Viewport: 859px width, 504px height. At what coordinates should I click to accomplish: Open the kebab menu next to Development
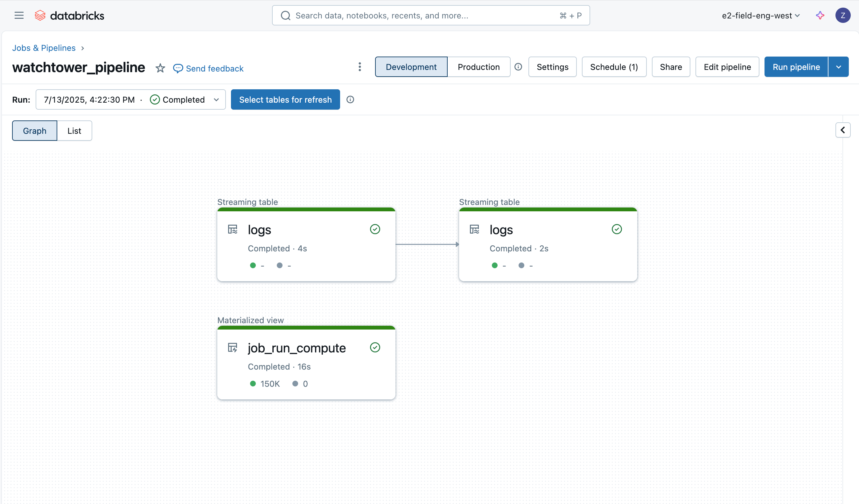pyautogui.click(x=360, y=67)
